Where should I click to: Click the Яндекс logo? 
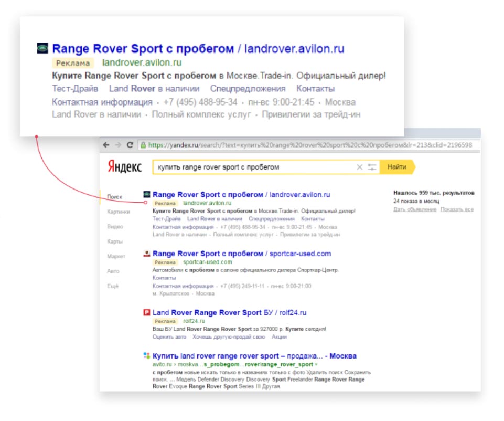pyautogui.click(x=124, y=167)
